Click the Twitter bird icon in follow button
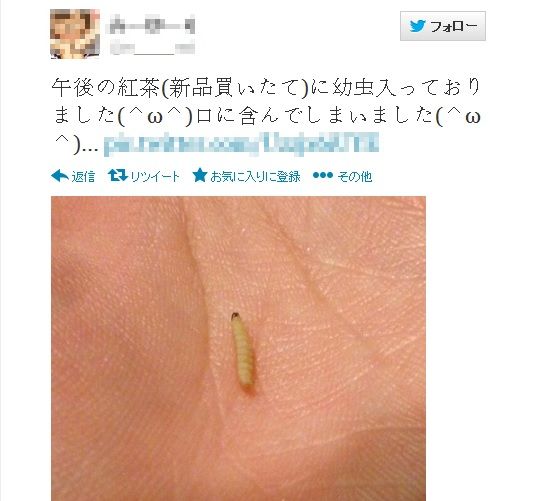The height and width of the screenshot is (501, 537). point(417,26)
